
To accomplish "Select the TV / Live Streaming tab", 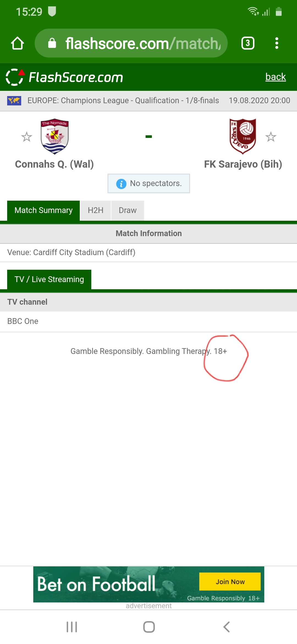I will pyautogui.click(x=49, y=280).
